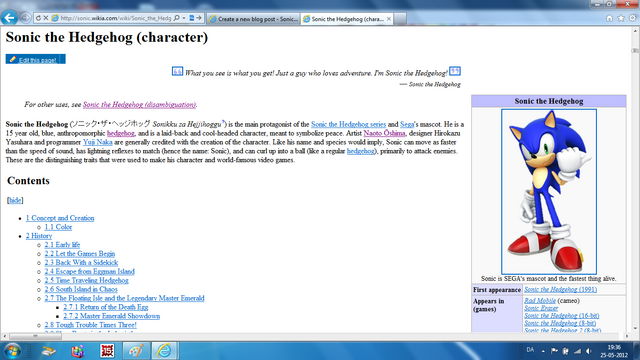The height and width of the screenshot is (360, 640).
Task: Jump to '2.8 Tough Trouble Times Three!'
Action: pos(91,325)
